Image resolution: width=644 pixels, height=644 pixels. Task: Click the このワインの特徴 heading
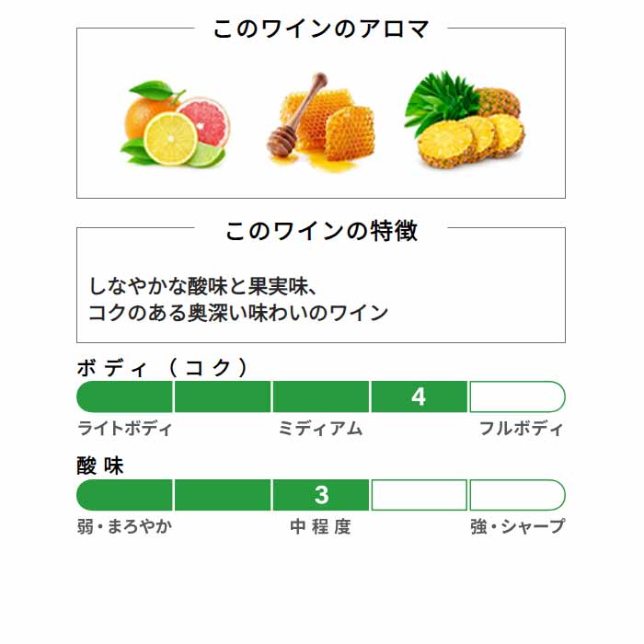[x=321, y=230]
